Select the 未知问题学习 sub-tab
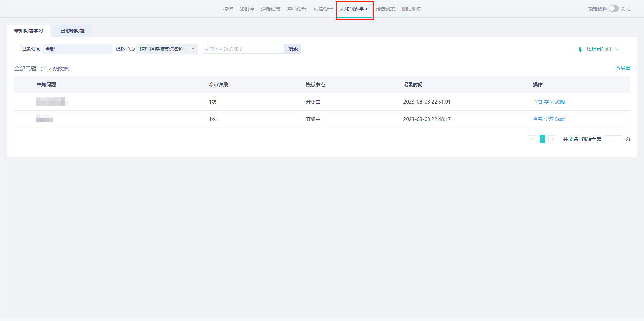The image size is (644, 321). (x=29, y=31)
